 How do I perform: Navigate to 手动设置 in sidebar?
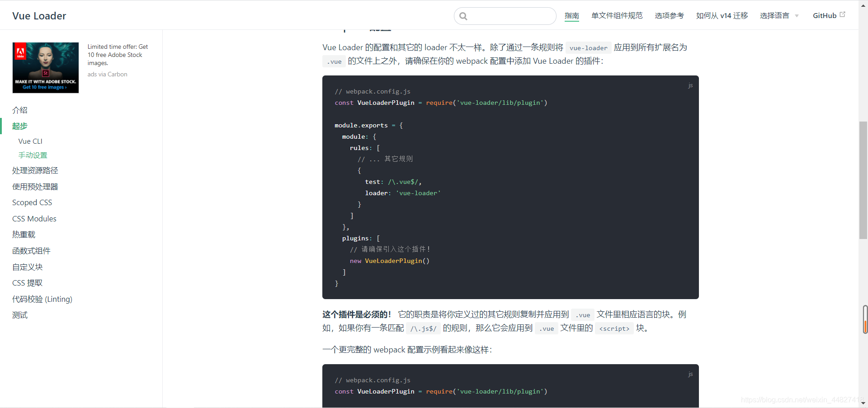[32, 155]
